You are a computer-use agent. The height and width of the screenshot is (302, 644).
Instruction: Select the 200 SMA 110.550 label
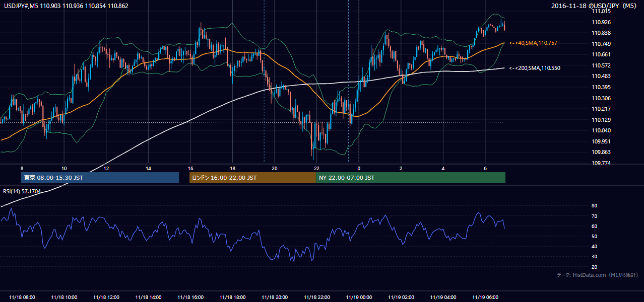(535, 68)
